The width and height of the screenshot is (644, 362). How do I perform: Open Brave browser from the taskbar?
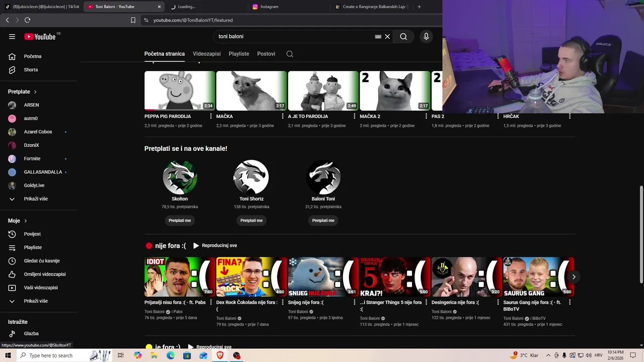[220, 355]
